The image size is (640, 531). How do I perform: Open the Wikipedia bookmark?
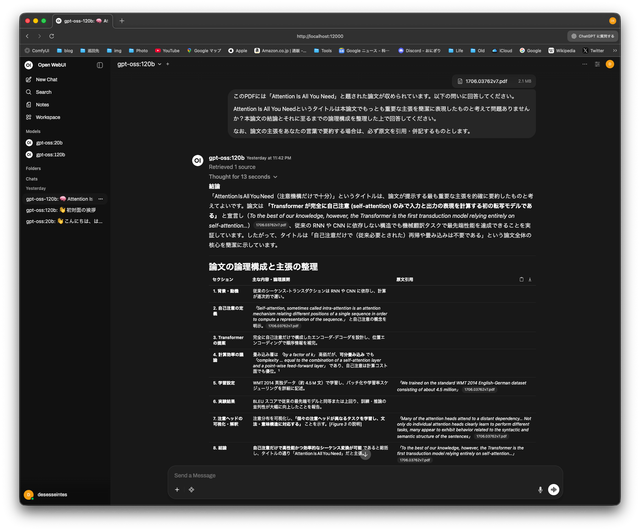pos(562,51)
